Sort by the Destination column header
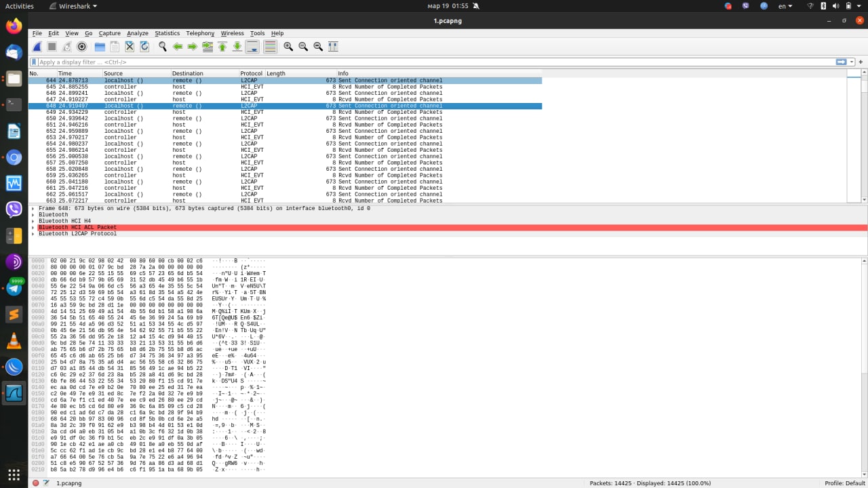Viewport: 868px width, 488px height. pyautogui.click(x=205, y=73)
